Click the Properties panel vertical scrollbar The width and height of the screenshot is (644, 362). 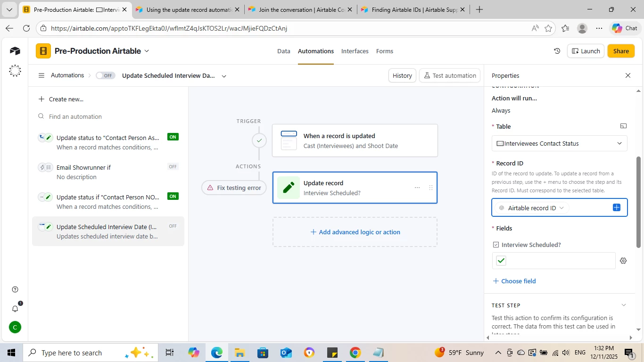pos(639,203)
